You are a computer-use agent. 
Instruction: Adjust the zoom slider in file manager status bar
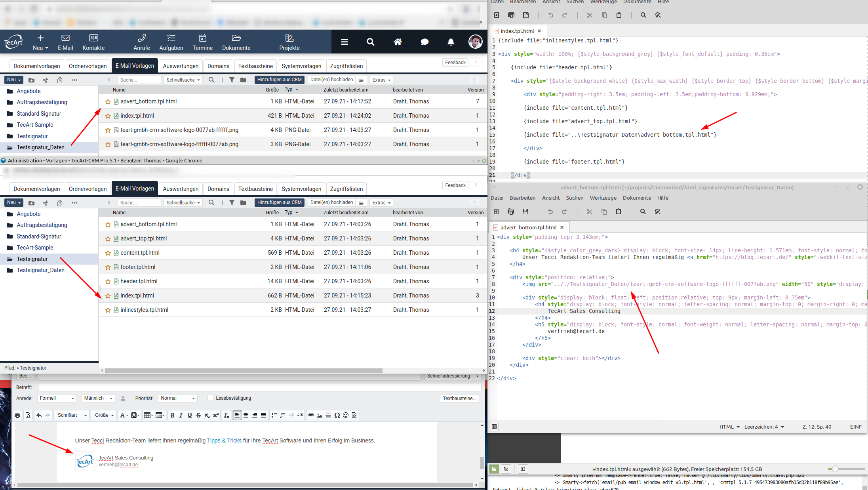[x=835, y=469]
